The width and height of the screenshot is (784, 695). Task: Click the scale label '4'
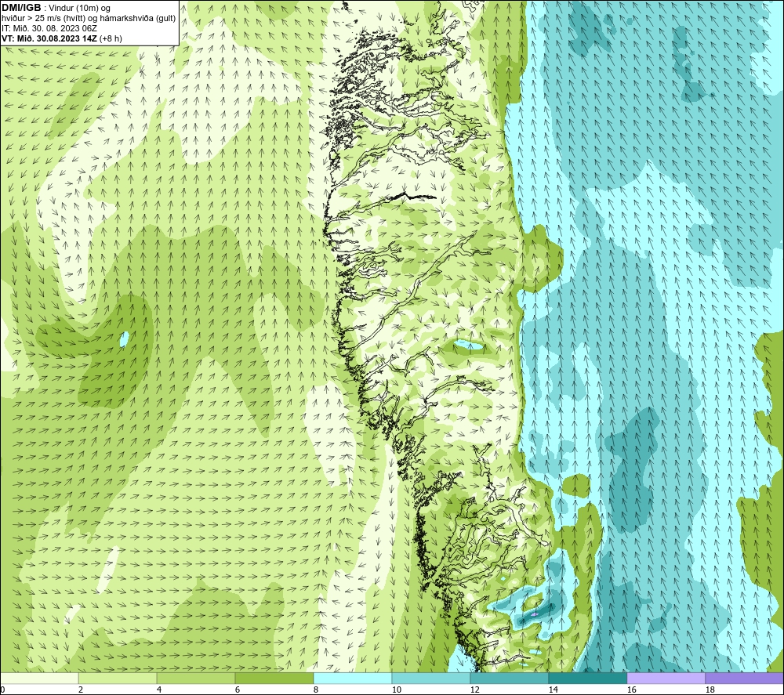click(x=159, y=690)
